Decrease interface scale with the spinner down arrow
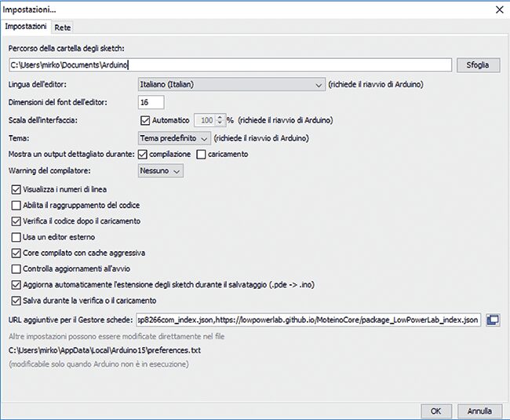Screen dimensions: 510x420 220,123
